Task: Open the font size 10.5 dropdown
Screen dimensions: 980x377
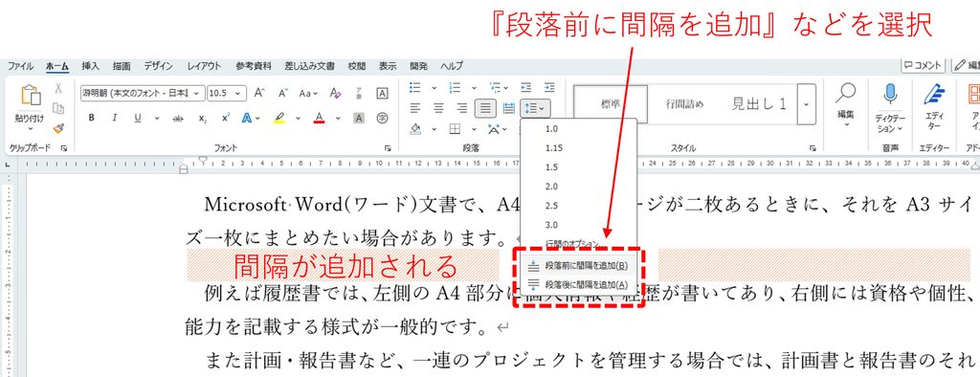Action: tap(237, 93)
